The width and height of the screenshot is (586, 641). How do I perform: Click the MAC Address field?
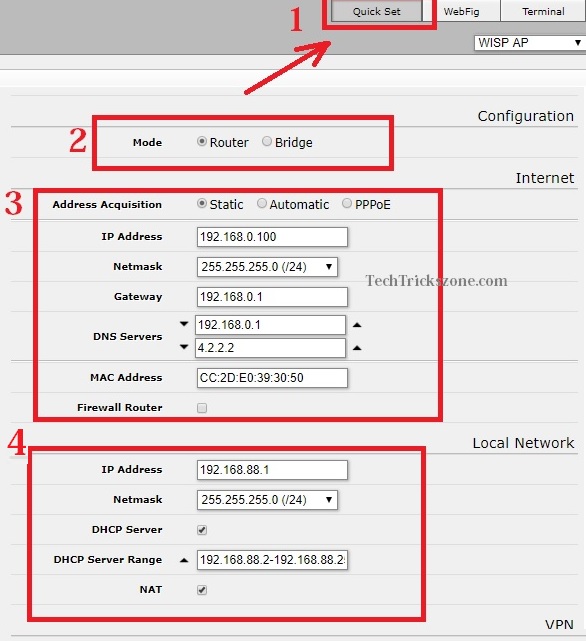tap(272, 378)
